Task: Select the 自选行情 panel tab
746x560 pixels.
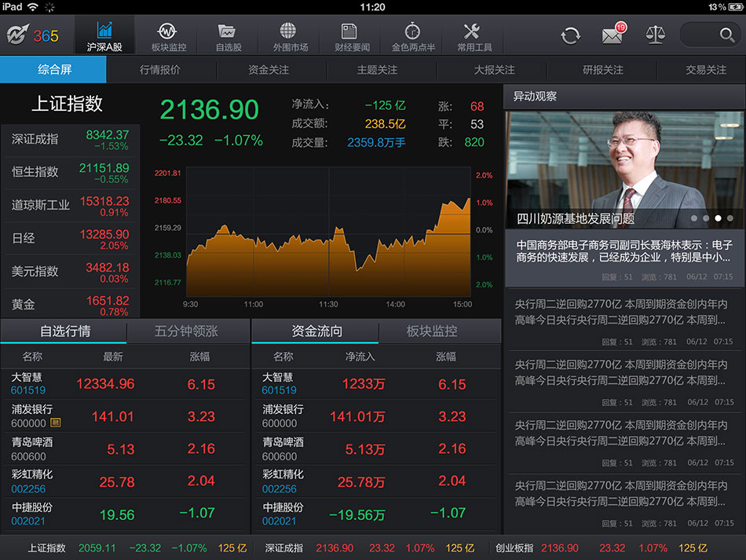Action: point(64,331)
